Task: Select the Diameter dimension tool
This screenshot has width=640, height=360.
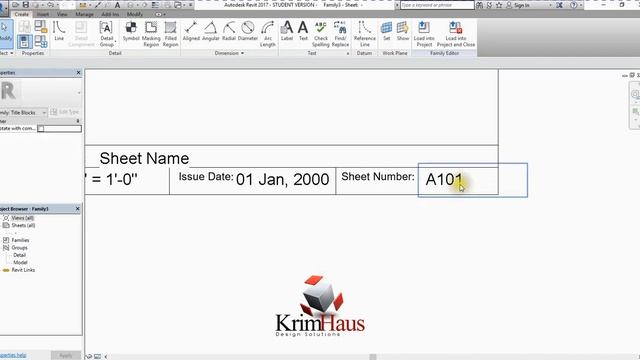Action: (248, 31)
